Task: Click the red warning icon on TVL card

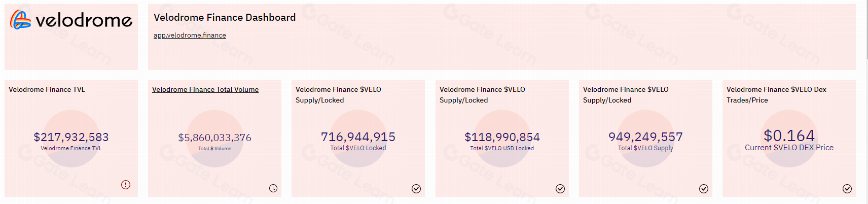Action: 126,185
